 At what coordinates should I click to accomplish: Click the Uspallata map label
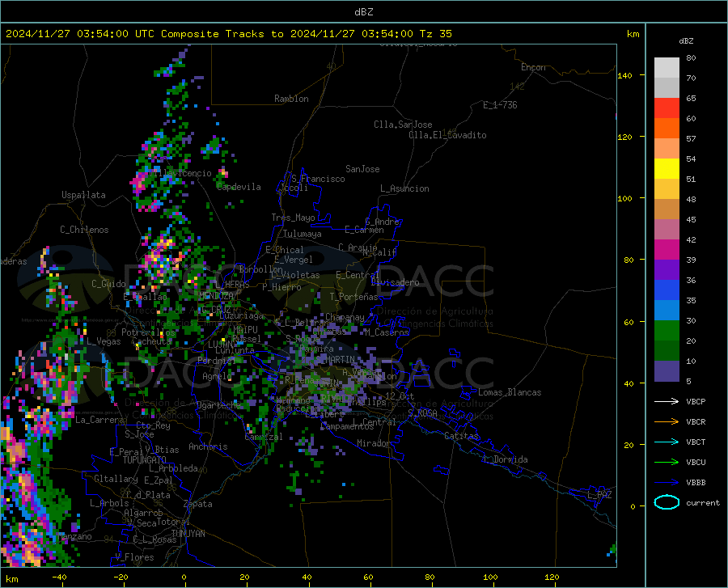(83, 195)
